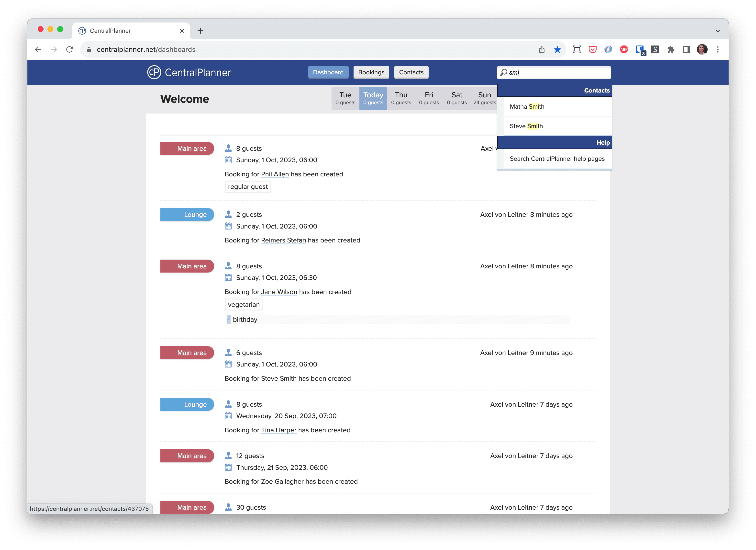
Task: Click the Lounge label for Reimers Stefan
Action: [x=187, y=215]
